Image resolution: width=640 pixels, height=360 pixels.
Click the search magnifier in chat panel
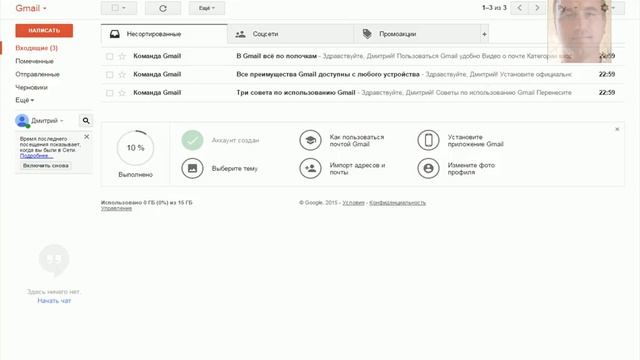[x=86, y=121]
